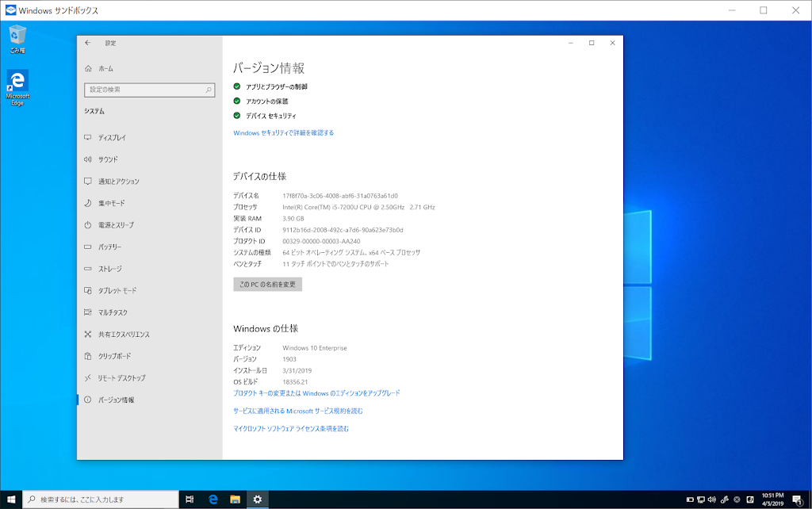Open the プロダクト キーの変更 upgrade link
The image size is (812, 509).
[316, 393]
